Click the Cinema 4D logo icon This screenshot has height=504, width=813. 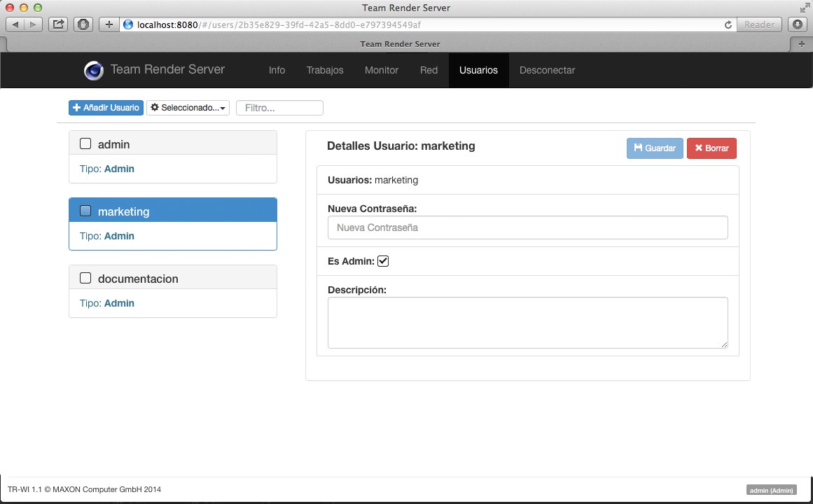(94, 71)
